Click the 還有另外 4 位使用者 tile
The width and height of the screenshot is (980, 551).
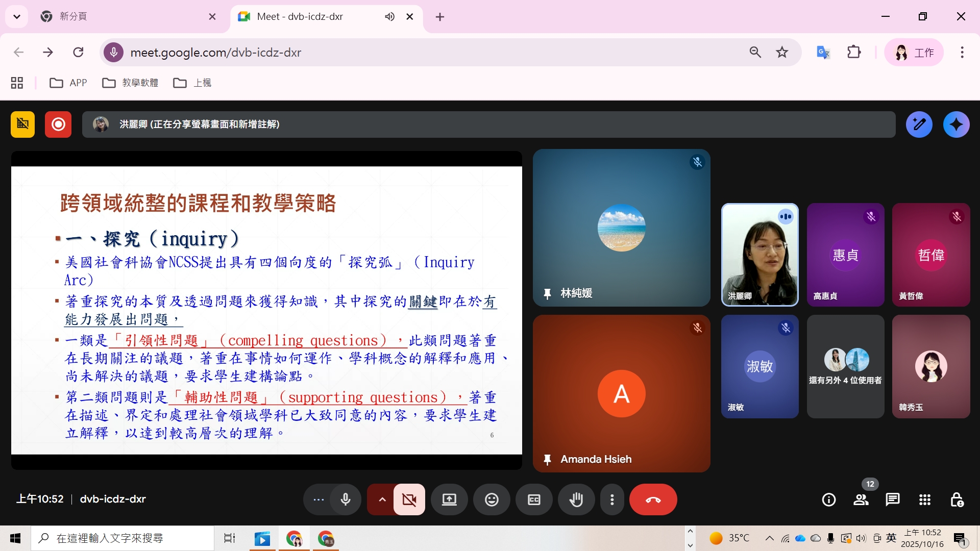click(845, 366)
